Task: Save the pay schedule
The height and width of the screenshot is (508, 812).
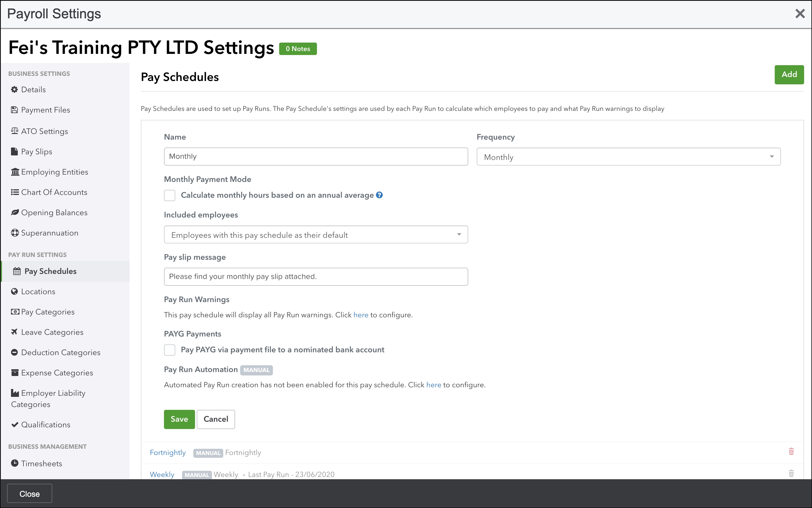Action: pyautogui.click(x=179, y=419)
